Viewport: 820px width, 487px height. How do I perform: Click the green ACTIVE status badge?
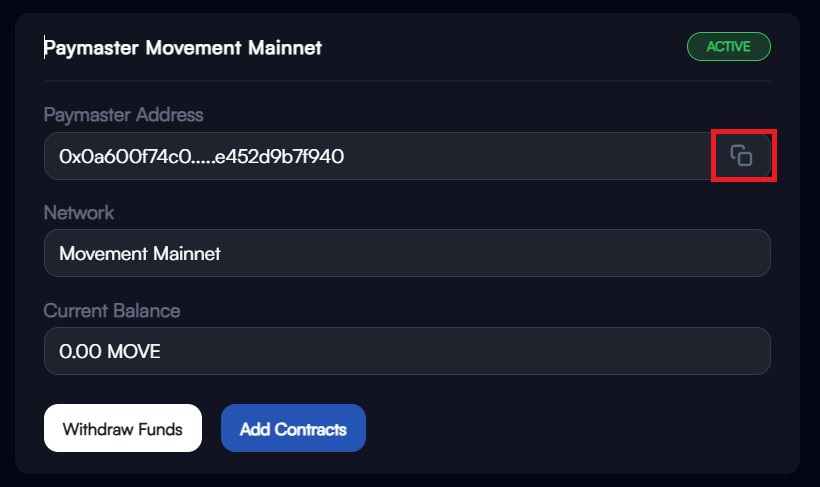[728, 47]
